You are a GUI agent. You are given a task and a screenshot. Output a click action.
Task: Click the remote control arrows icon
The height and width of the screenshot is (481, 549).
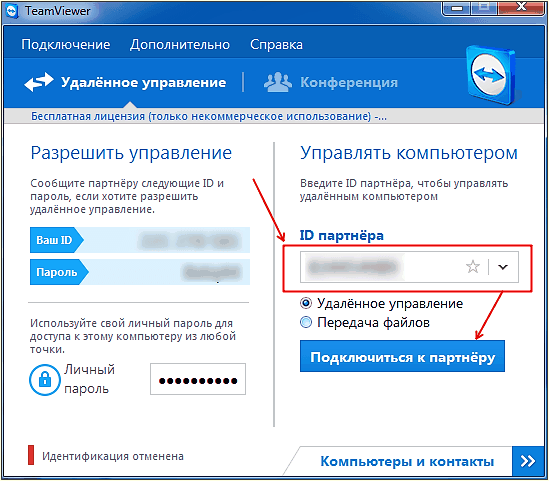(39, 82)
